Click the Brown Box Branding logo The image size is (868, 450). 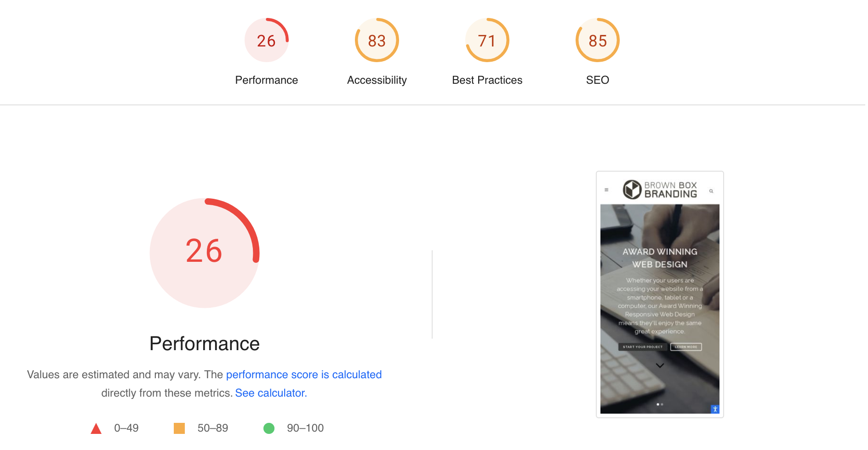[x=660, y=190]
